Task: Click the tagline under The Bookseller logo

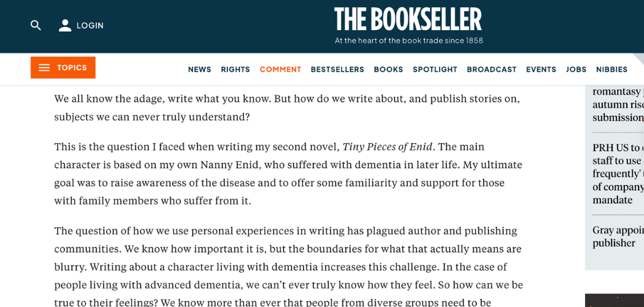Action: (x=408, y=41)
